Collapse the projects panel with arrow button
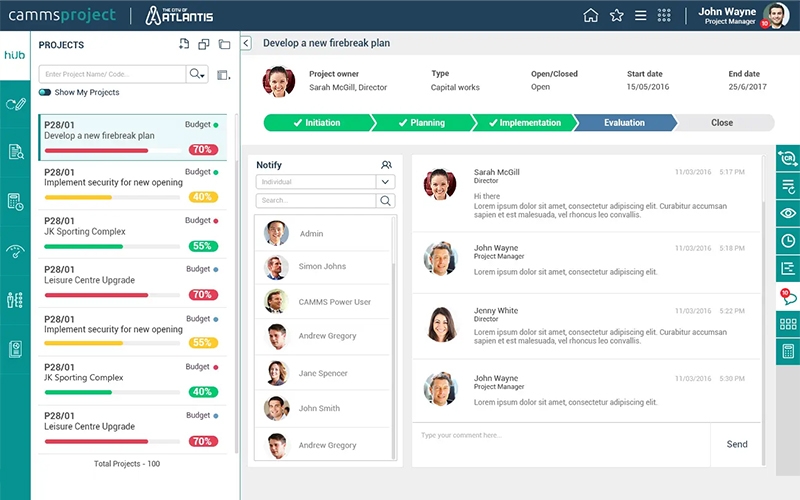 point(246,43)
